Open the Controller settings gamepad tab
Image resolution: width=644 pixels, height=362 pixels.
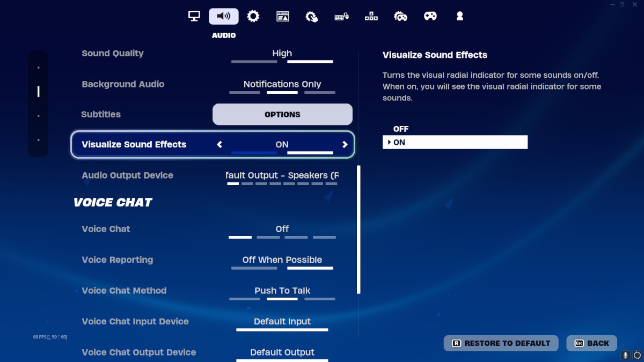pos(430,16)
